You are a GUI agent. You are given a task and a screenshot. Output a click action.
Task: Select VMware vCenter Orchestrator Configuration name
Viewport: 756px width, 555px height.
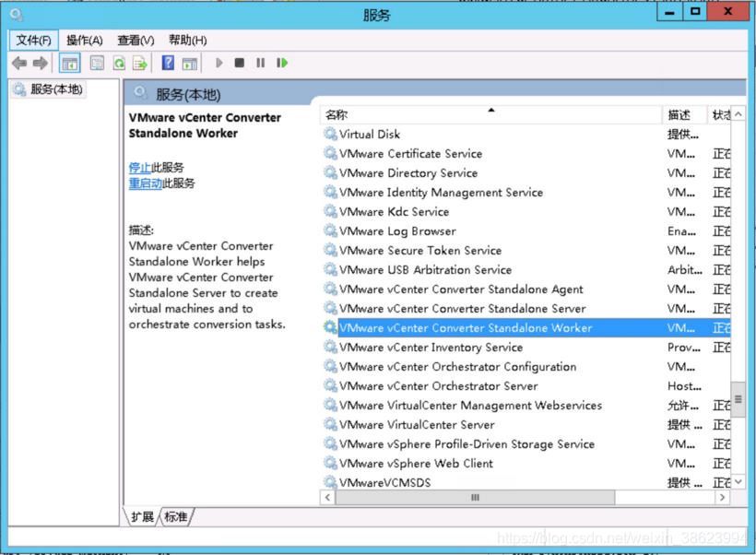point(457,366)
